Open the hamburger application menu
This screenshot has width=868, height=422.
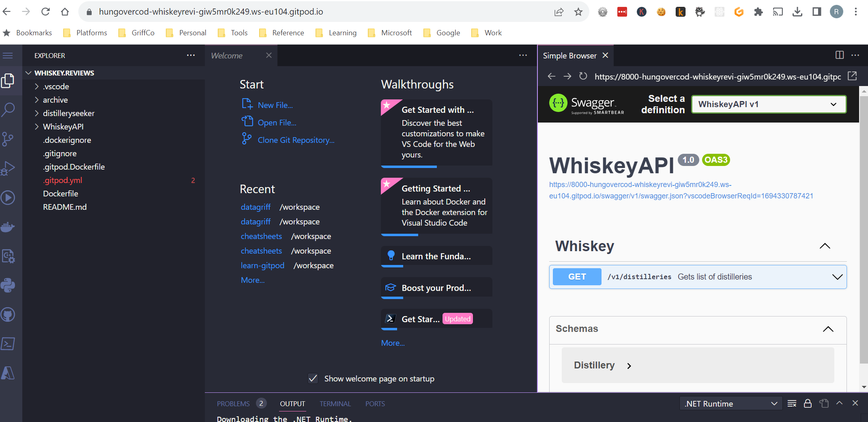(x=8, y=56)
